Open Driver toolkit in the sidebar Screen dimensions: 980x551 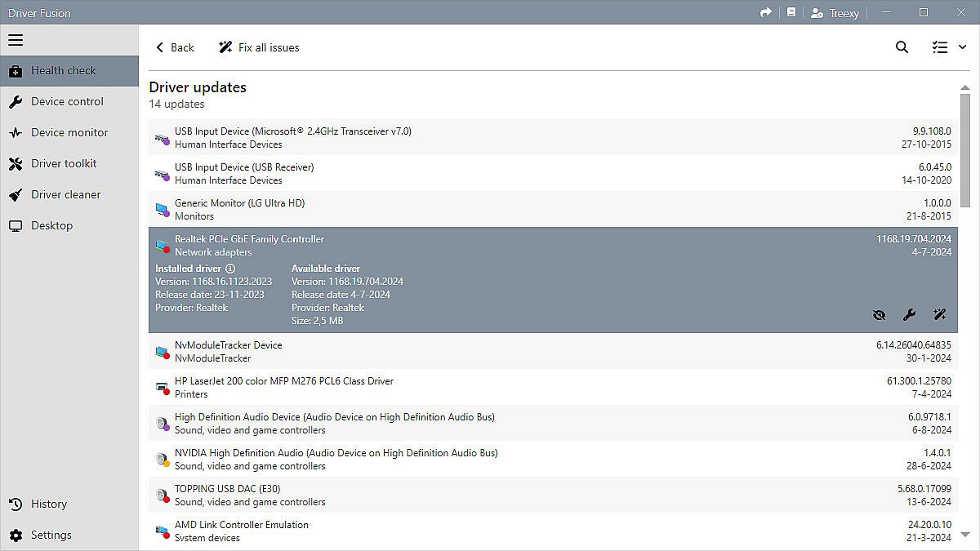[69, 164]
